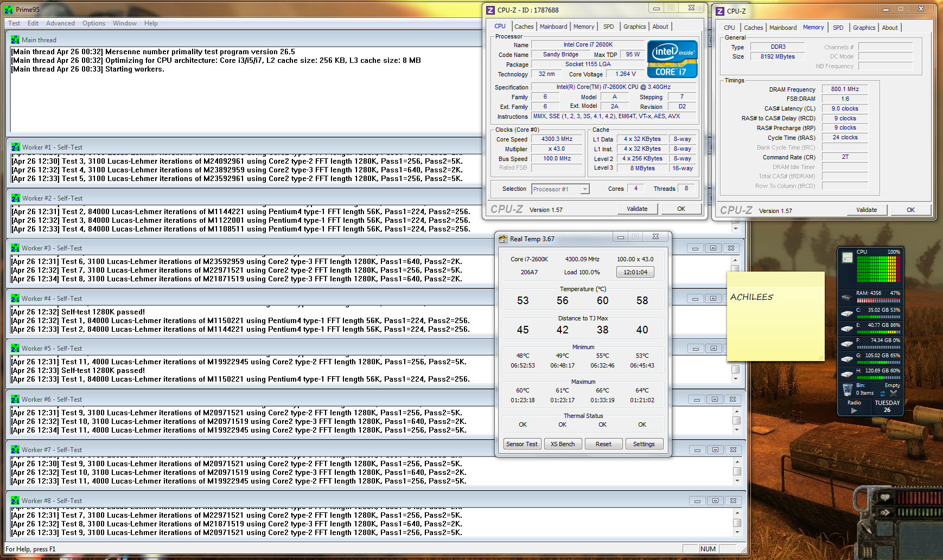Click the Intel Core i7 logo
The width and height of the screenshot is (943, 560).
point(672,60)
